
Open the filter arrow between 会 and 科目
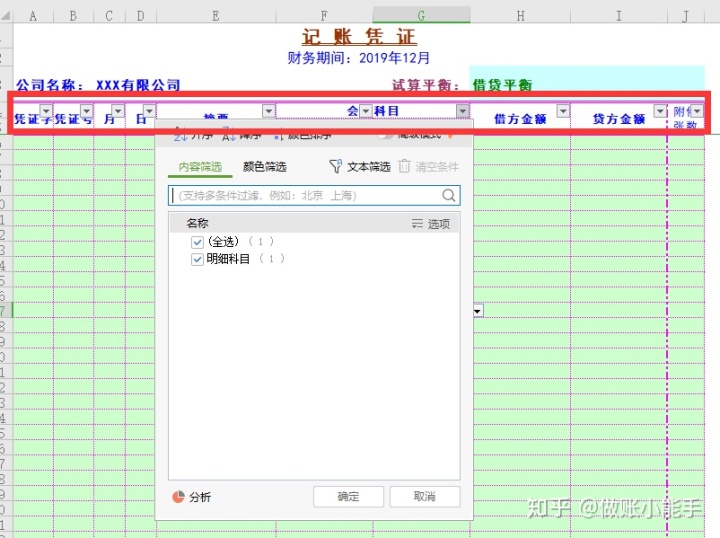[366, 111]
